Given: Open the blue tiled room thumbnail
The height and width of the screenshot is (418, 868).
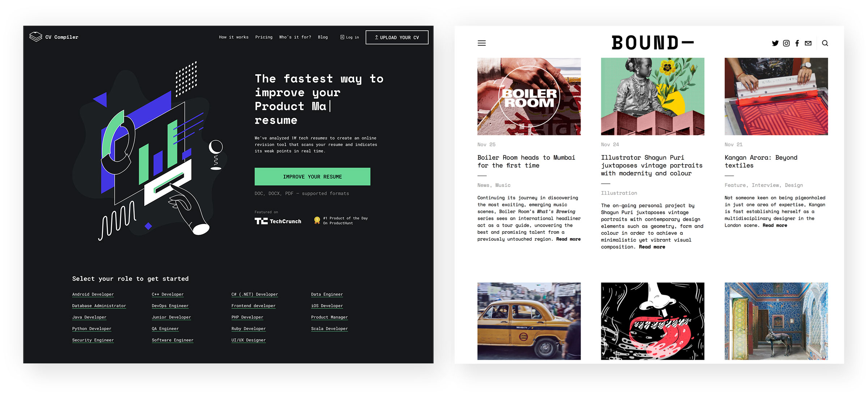Looking at the screenshot, I should [x=776, y=321].
